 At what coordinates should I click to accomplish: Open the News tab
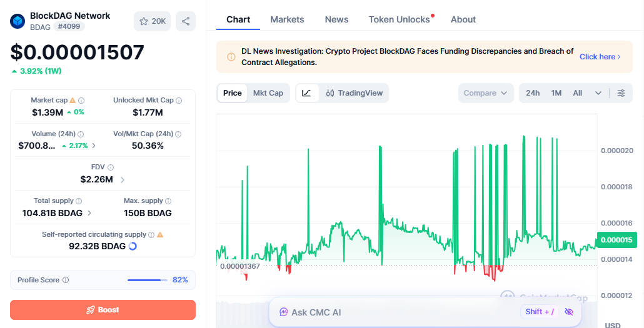tap(336, 19)
